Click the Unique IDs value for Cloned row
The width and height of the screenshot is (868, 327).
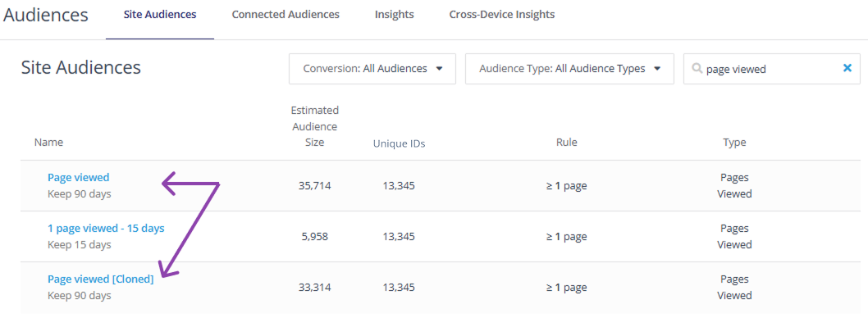tap(399, 288)
